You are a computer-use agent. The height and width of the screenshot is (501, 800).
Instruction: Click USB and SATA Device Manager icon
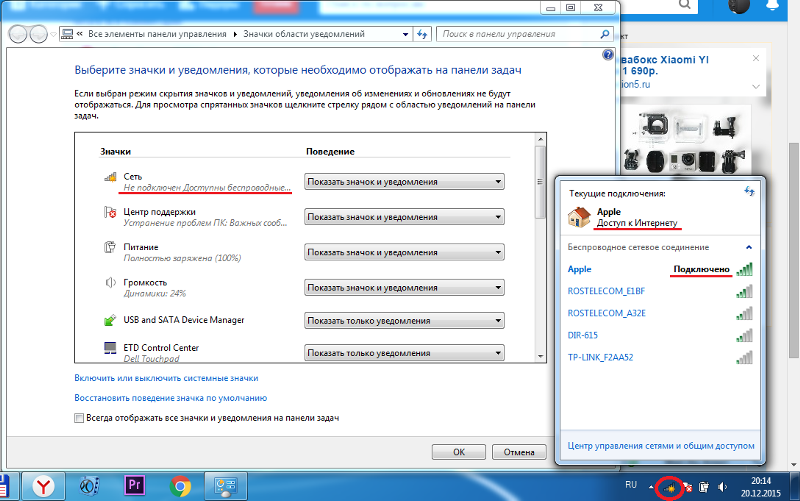pyautogui.click(x=110, y=320)
